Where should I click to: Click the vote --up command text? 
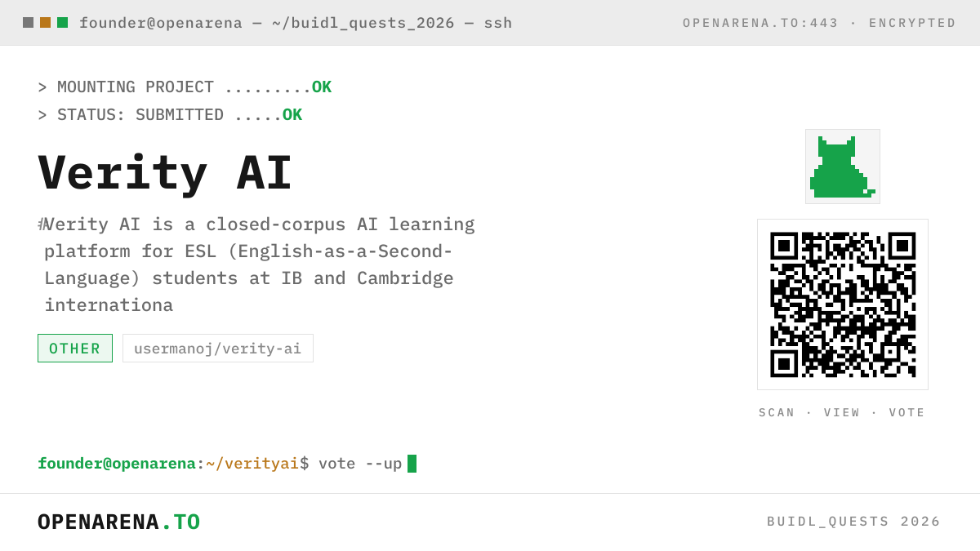tap(360, 464)
